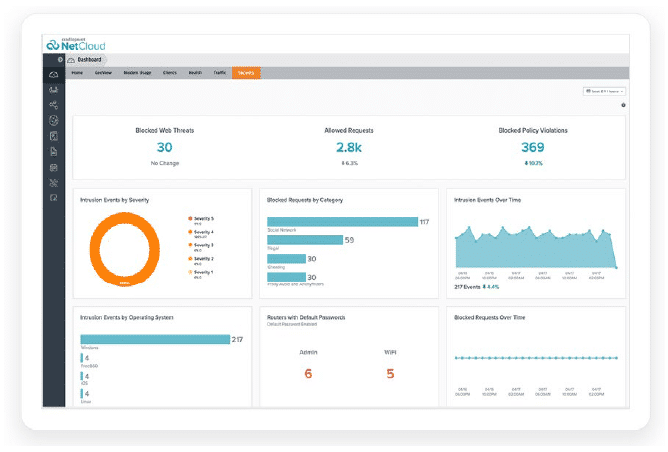Click the info icon below date dropdown
The image size is (668, 452).
pos(623,104)
